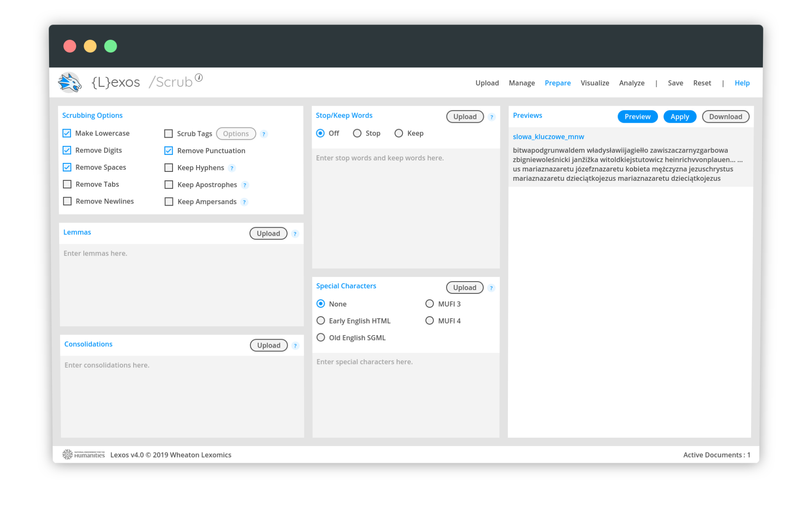Image resolution: width=812 pixels, height=508 pixels.
Task: Click the scrub tags Options button
Action: (236, 134)
